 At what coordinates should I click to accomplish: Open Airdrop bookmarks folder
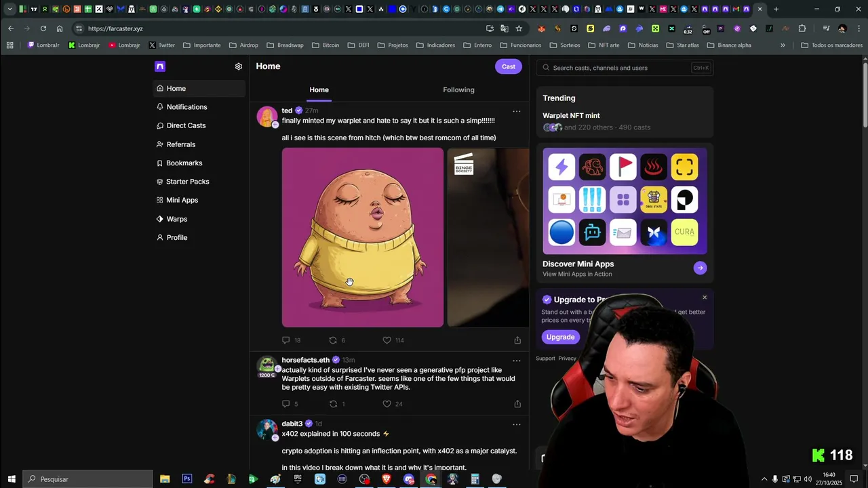click(x=243, y=45)
